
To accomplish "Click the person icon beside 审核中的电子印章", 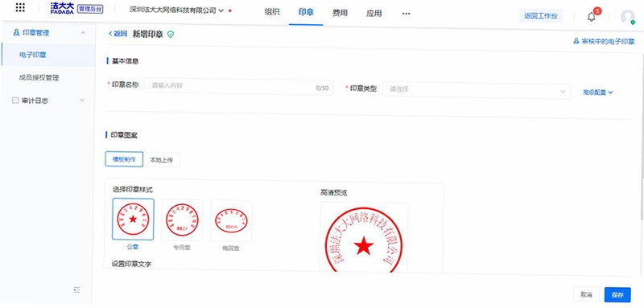I will tap(576, 42).
